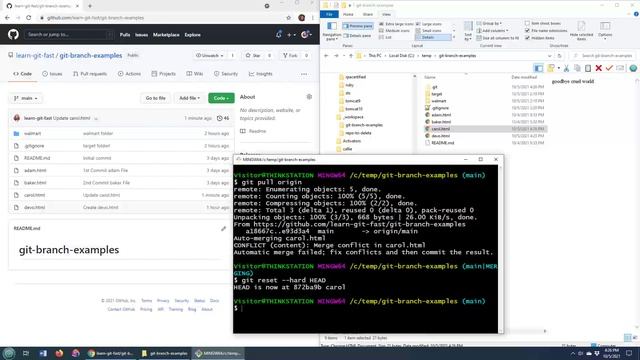Open the Actions repository tab
Image resolution: width=640 pixels, height=360 pixels.
point(129,74)
